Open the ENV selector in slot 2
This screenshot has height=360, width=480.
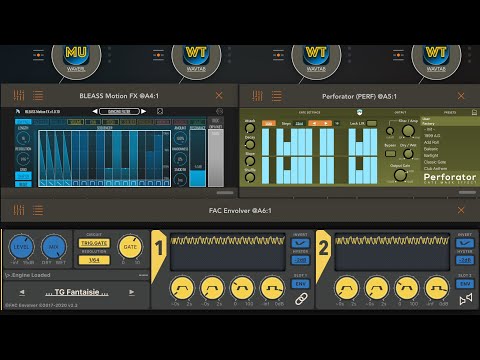click(465, 284)
